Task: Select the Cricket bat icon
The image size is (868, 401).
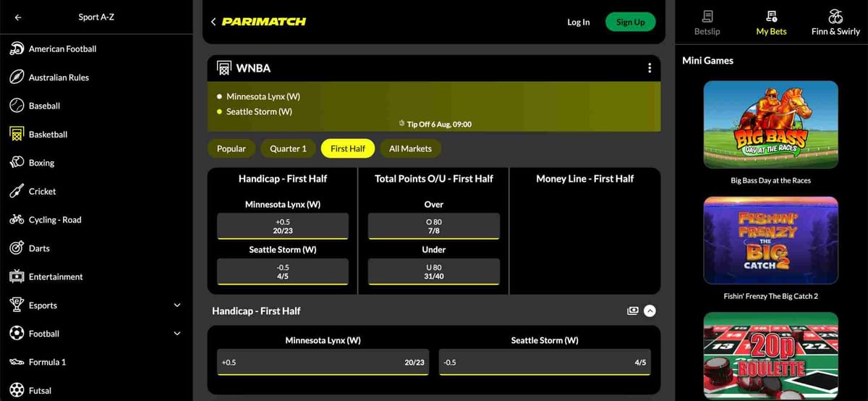Action: coord(17,191)
